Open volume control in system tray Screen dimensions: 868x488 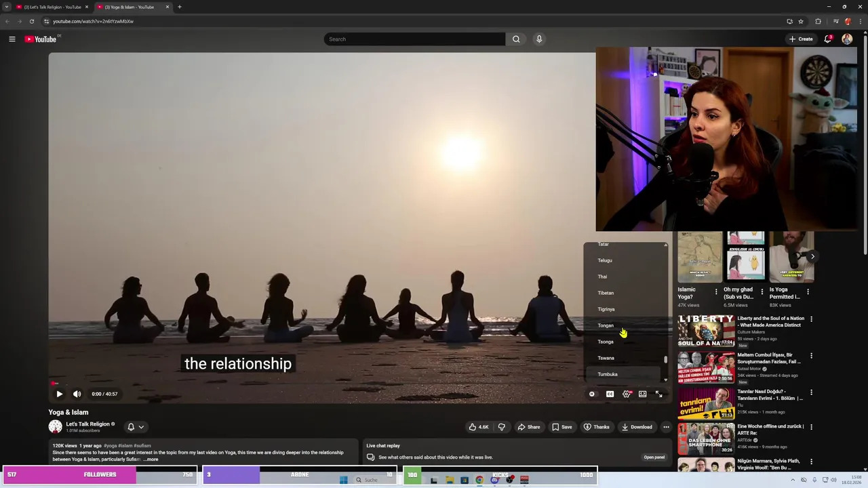coord(834,480)
